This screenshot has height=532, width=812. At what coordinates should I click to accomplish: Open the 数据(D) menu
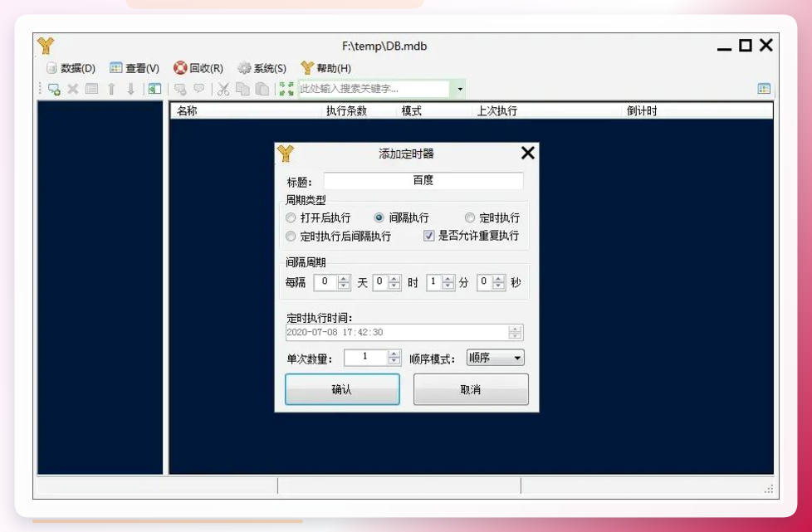pyautogui.click(x=71, y=68)
